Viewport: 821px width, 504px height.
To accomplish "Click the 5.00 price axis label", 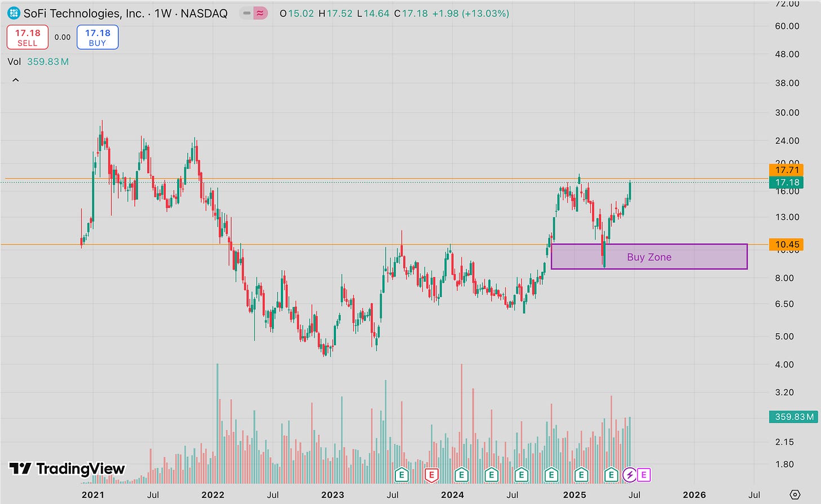I will (784, 337).
